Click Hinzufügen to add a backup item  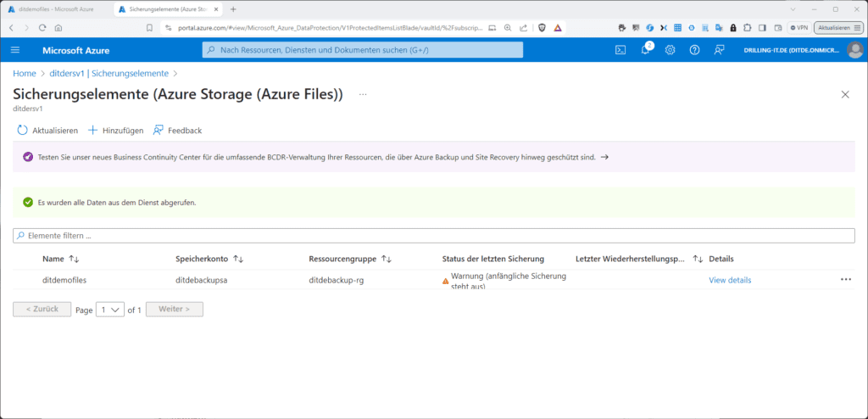[115, 131]
